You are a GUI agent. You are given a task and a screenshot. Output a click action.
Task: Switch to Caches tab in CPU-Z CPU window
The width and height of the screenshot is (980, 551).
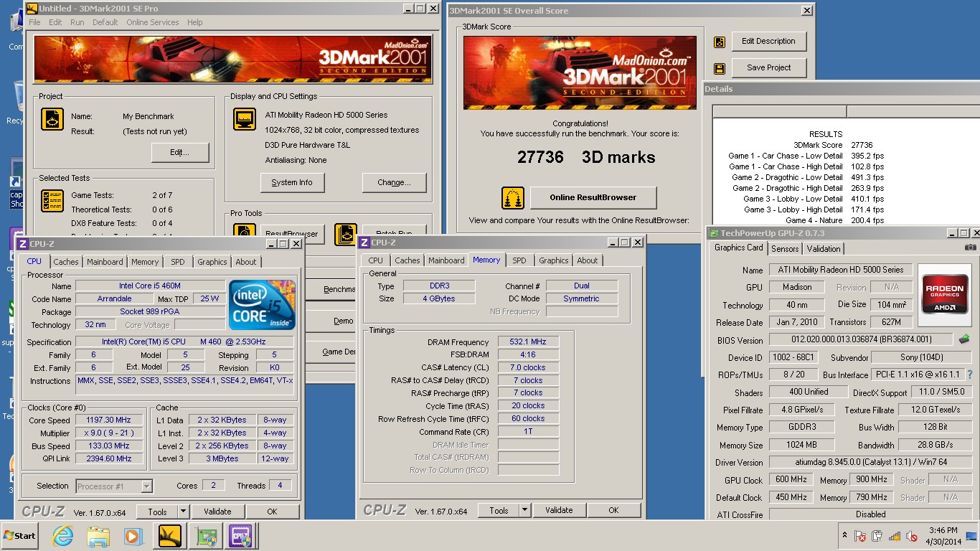66,262
